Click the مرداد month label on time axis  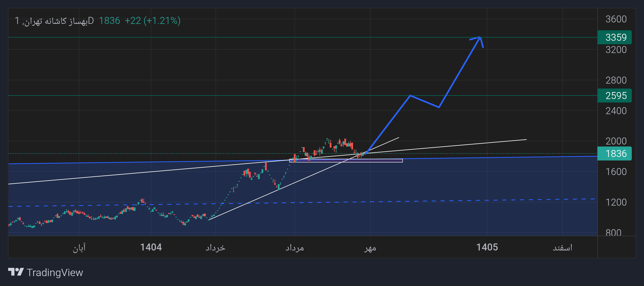pos(295,248)
